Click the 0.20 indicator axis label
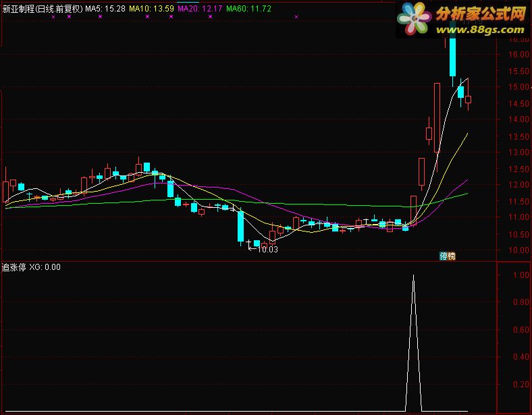Screen dimensions: 532x415 (521, 385)
